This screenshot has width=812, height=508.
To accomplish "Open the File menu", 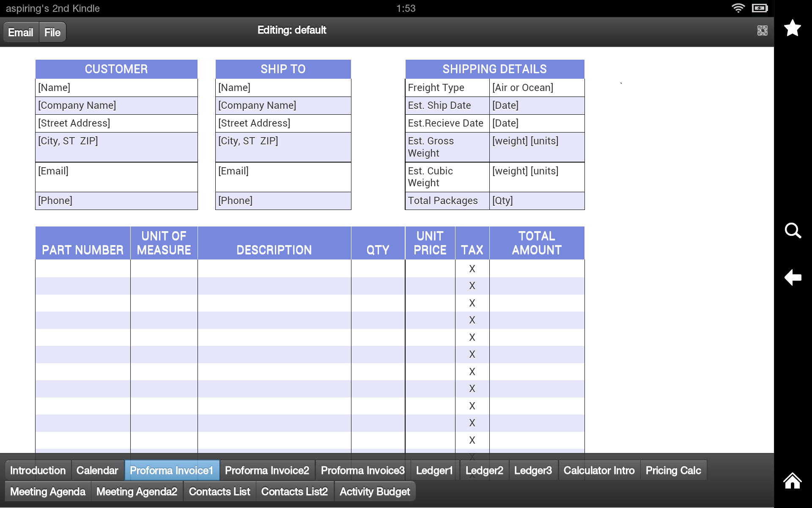I will click(52, 32).
